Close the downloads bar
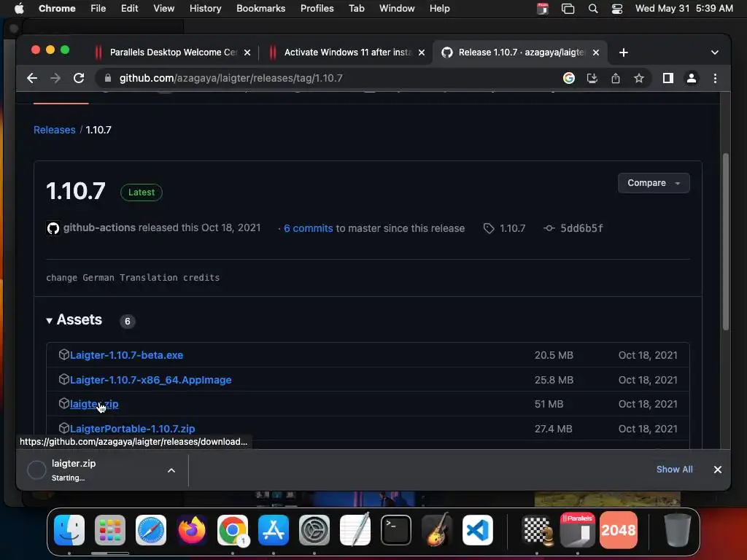This screenshot has width=747, height=560. coord(718,470)
